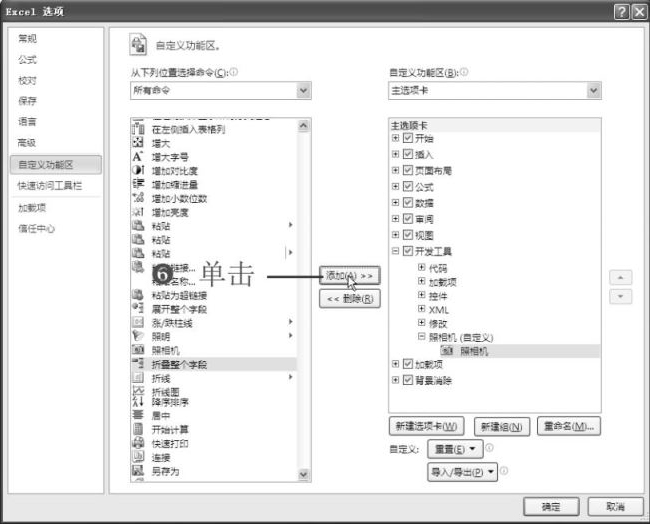Click the 删除 button

pyautogui.click(x=349, y=298)
